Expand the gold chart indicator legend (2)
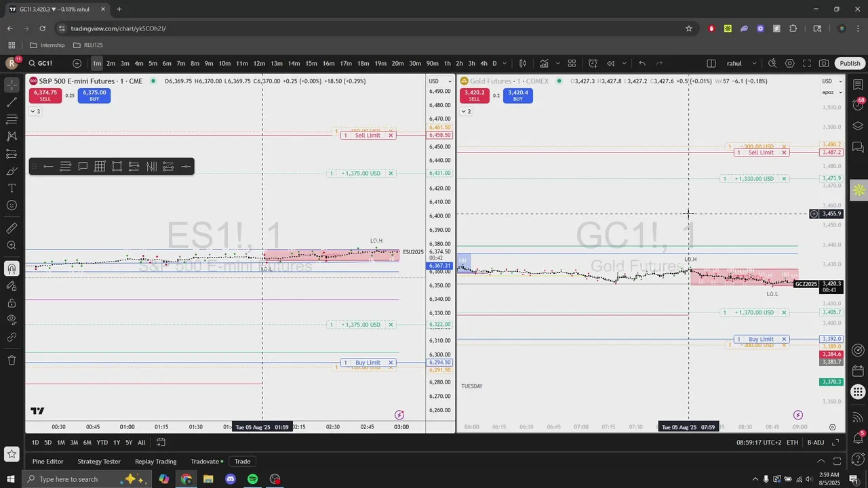 [x=466, y=111]
